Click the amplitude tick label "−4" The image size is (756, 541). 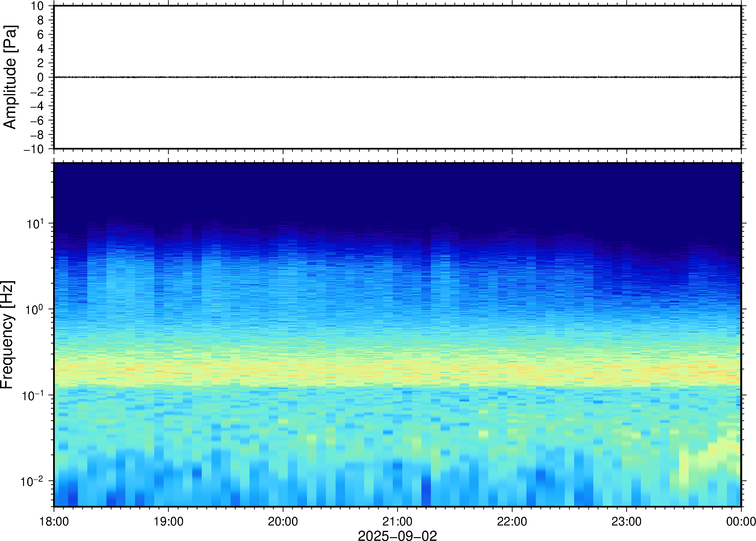[37, 106]
